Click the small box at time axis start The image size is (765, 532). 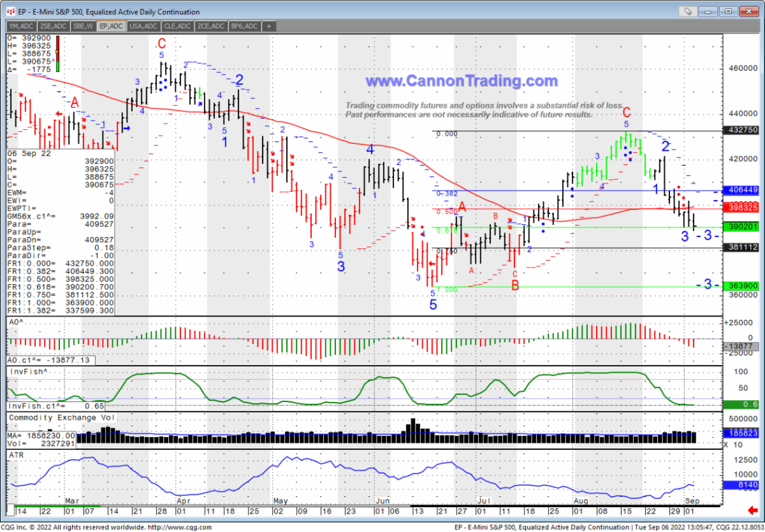tap(11, 512)
